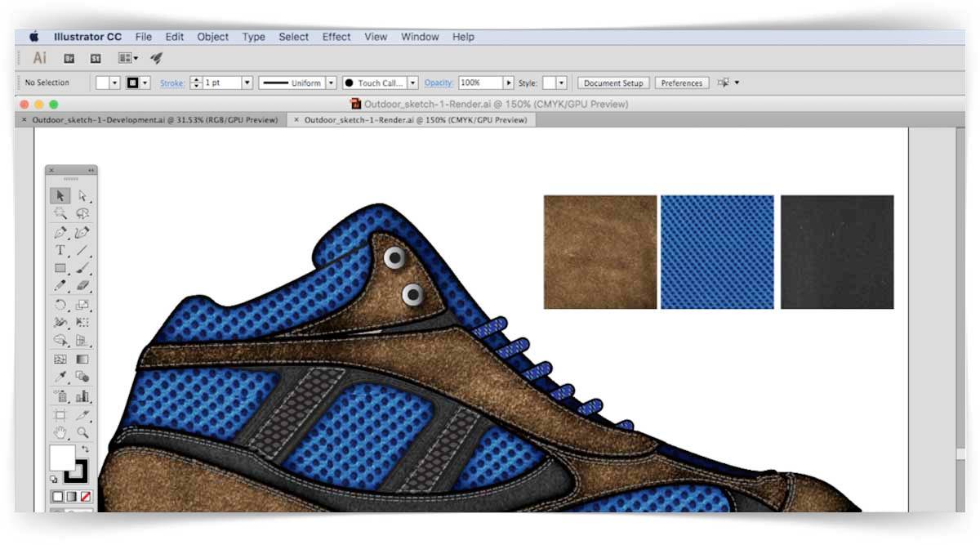Expand the Uniform variable width profile dropdown
Image resolution: width=980 pixels, height=545 pixels.
pos(331,83)
